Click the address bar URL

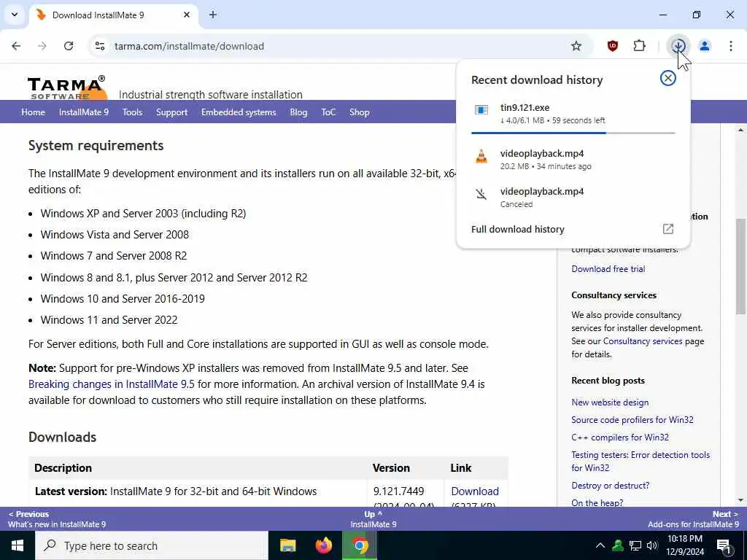[x=189, y=46]
